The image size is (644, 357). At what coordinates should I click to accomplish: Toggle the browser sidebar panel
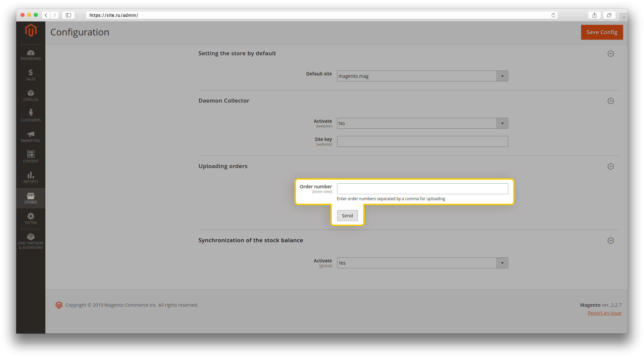[x=68, y=15]
